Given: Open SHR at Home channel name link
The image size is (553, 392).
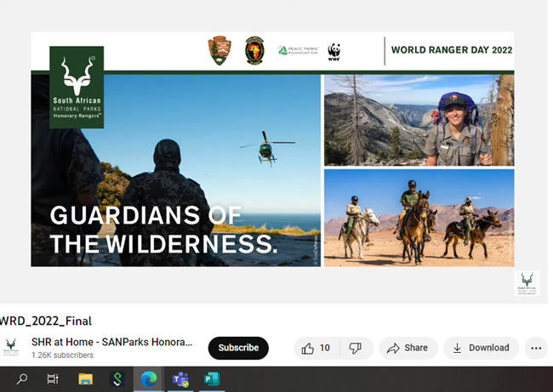Looking at the screenshot, I should coord(111,342).
